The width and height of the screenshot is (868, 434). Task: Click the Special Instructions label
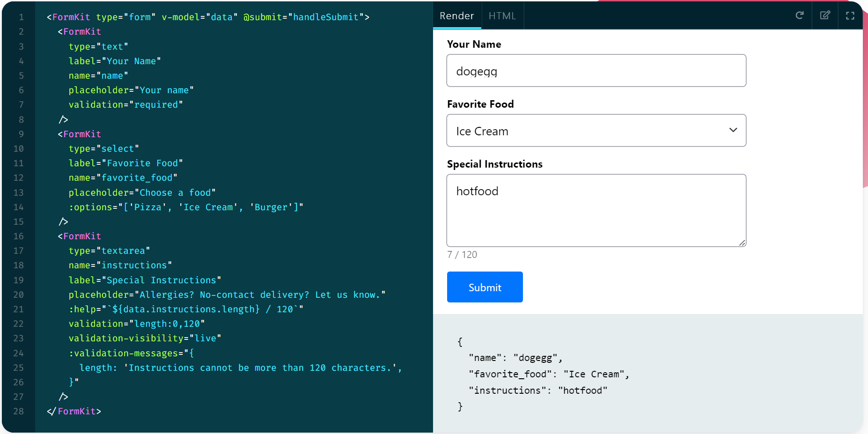(494, 164)
